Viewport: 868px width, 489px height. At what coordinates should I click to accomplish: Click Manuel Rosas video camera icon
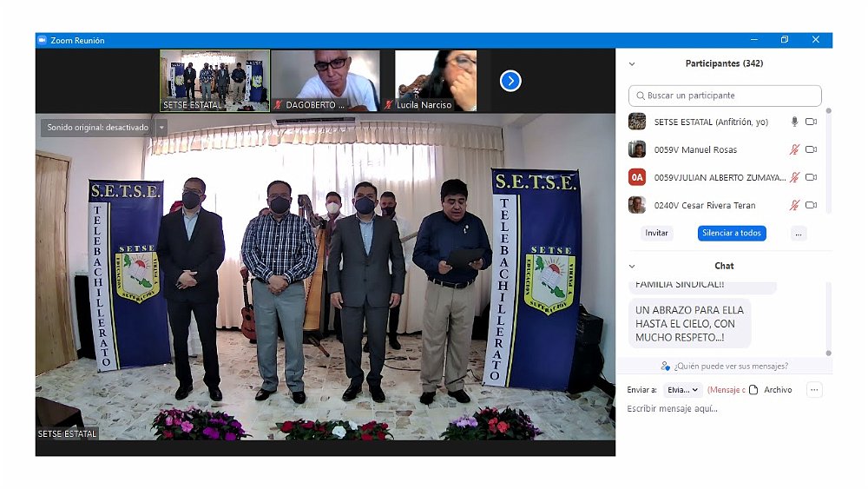pyautogui.click(x=812, y=150)
